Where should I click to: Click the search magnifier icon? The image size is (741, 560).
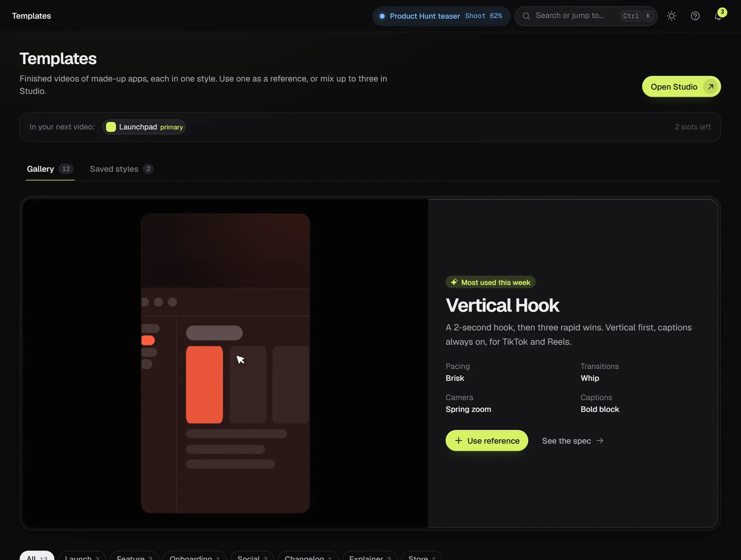coord(526,16)
